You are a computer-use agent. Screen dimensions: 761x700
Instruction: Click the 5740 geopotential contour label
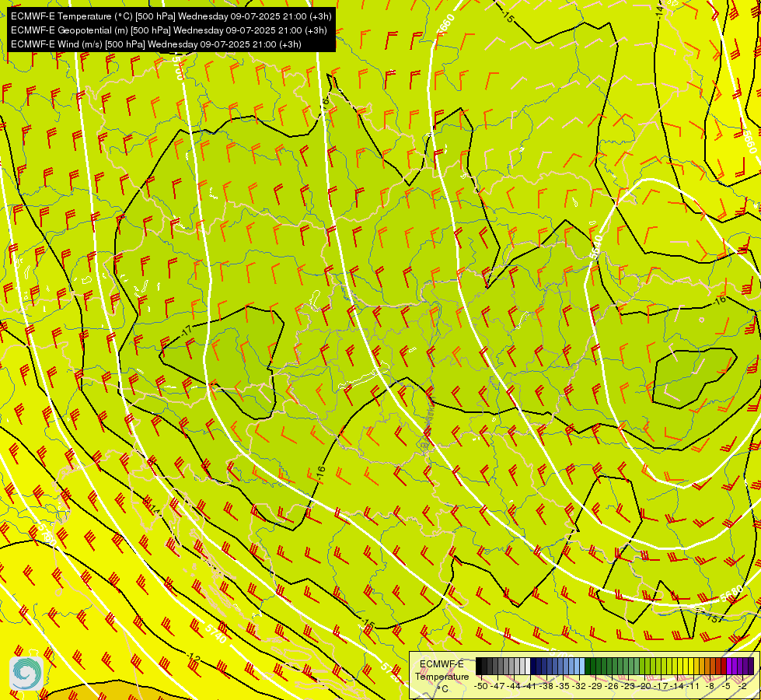pyautogui.click(x=215, y=633)
